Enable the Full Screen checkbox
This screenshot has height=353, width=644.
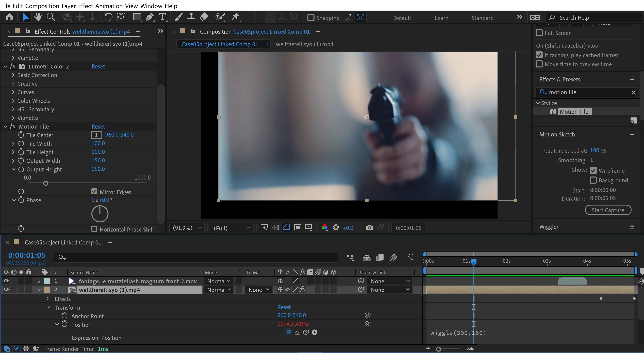(x=539, y=33)
